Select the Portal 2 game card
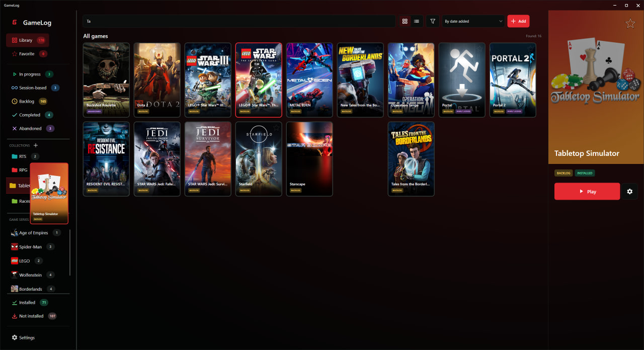 (x=513, y=80)
